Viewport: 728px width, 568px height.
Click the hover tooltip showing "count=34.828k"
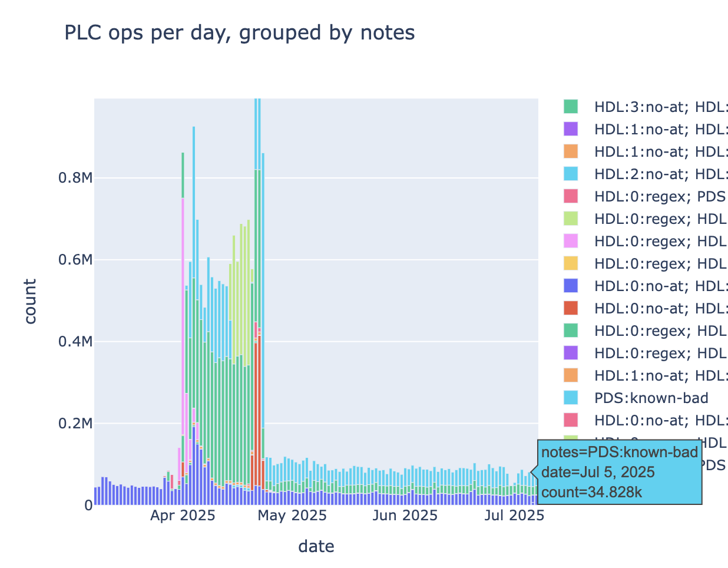pyautogui.click(x=620, y=472)
